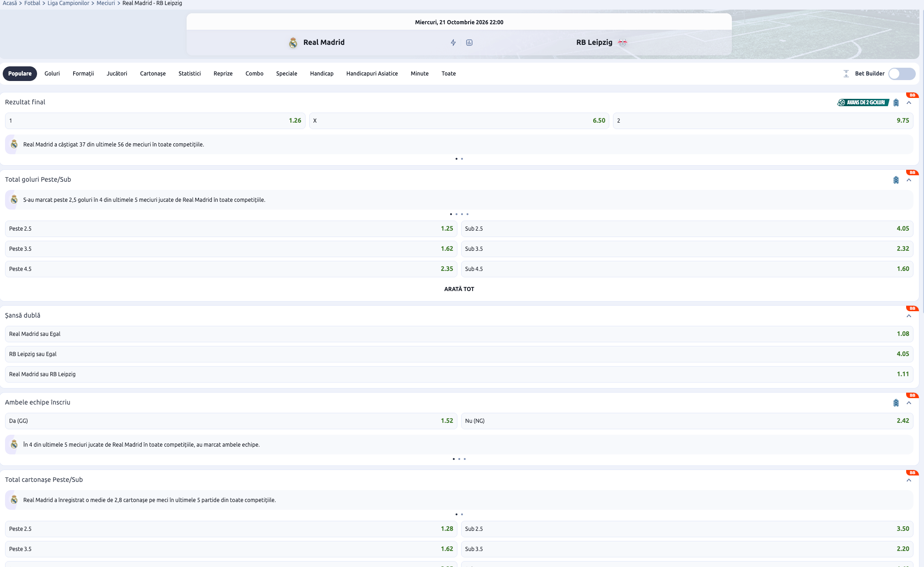Click BB badge on the Șansă dublă section
The width and height of the screenshot is (924, 567).
tap(912, 308)
